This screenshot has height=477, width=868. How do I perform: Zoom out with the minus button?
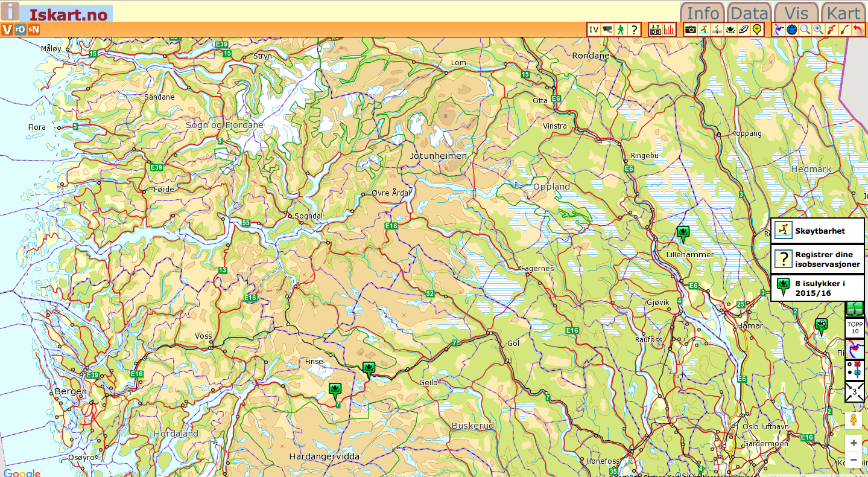[854, 459]
